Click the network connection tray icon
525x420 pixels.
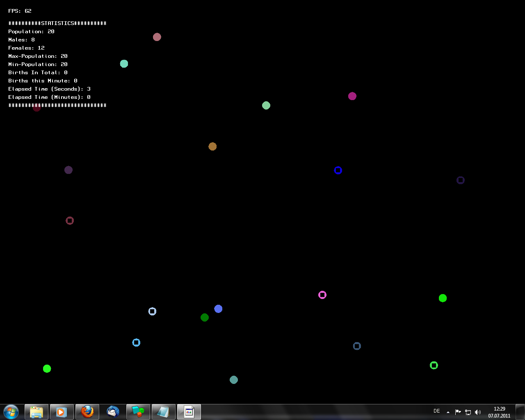[x=468, y=412]
